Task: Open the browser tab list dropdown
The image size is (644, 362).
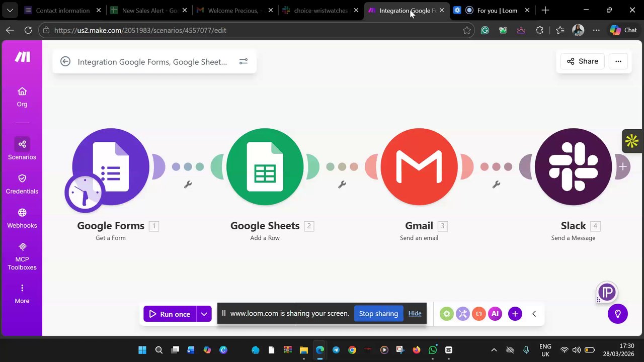Action: point(10,10)
